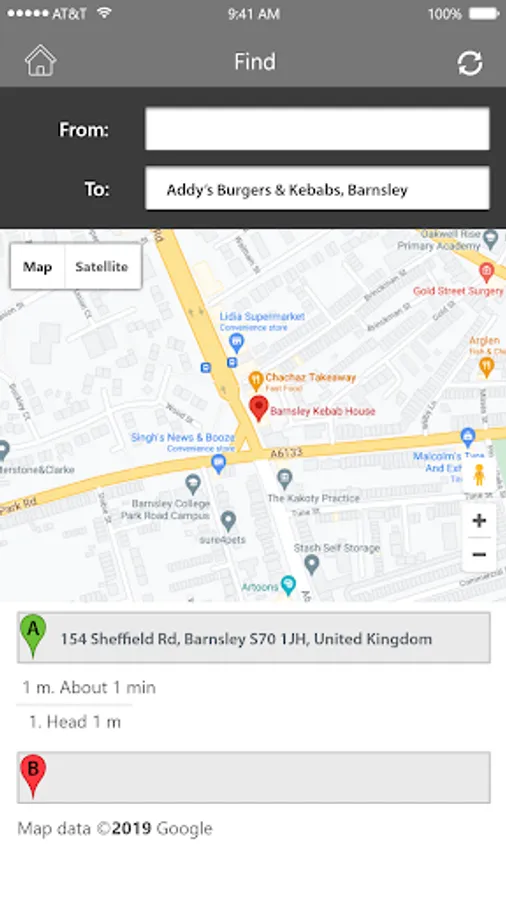
Task: Open the Street View pegman icon
Action: click(x=478, y=475)
